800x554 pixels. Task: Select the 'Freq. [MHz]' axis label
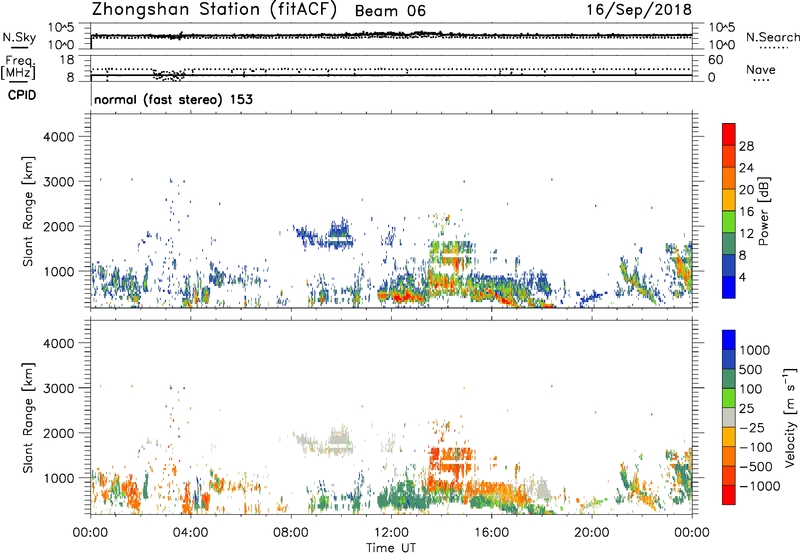click(18, 68)
